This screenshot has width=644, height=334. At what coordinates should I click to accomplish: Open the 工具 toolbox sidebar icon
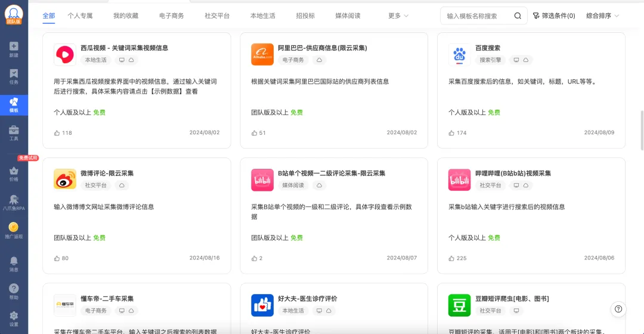point(14,133)
